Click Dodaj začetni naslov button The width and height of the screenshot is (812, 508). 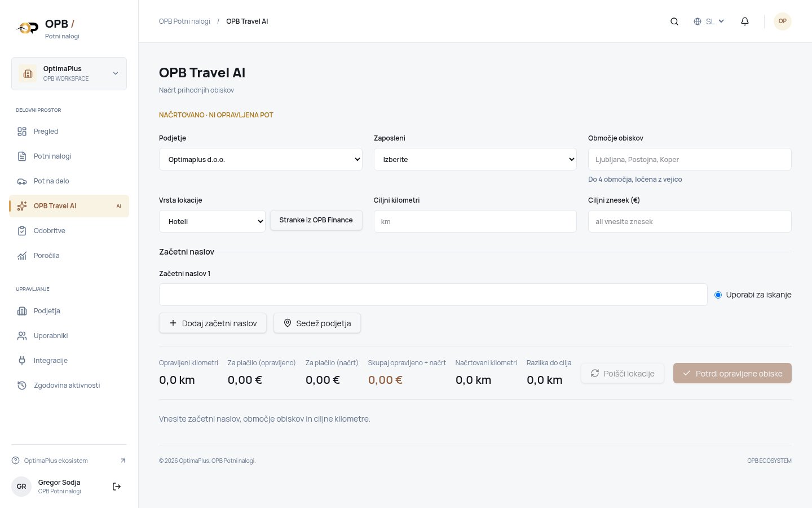[x=213, y=323]
